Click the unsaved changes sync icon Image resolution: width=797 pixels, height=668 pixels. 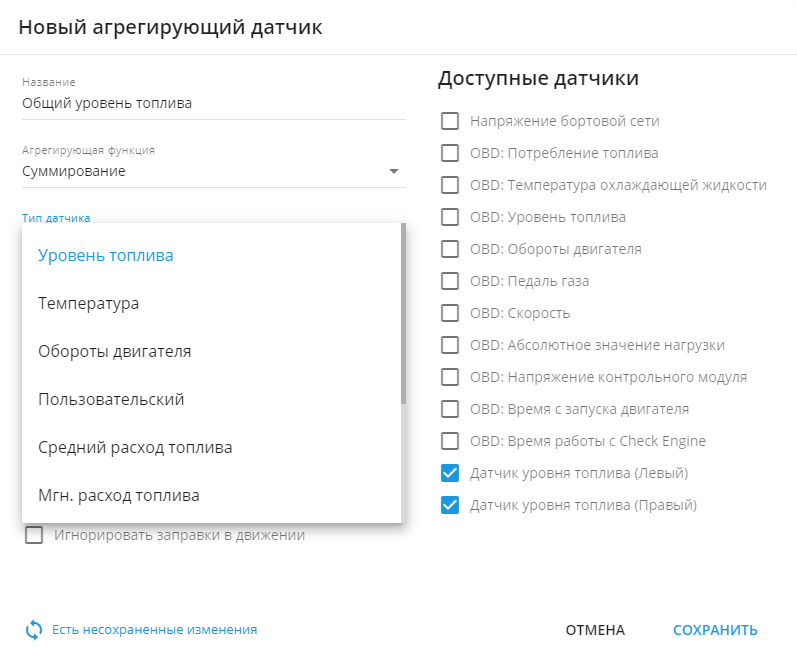click(x=34, y=630)
